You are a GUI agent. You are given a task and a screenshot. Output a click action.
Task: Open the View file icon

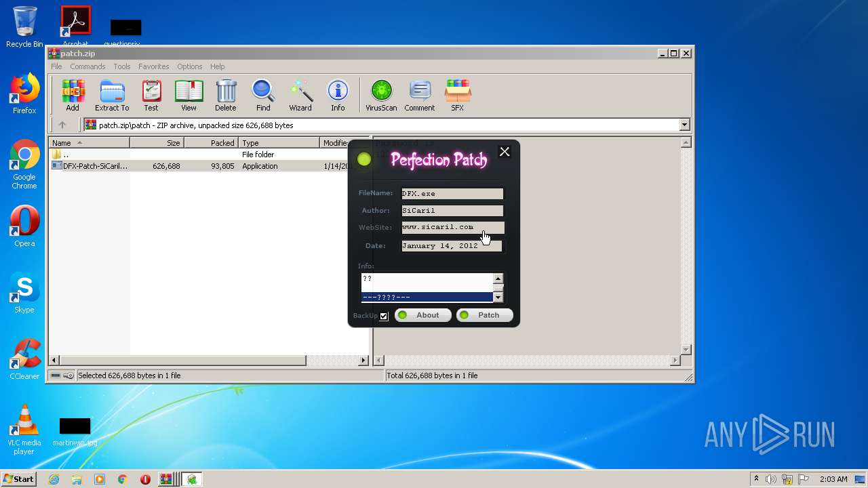[189, 95]
